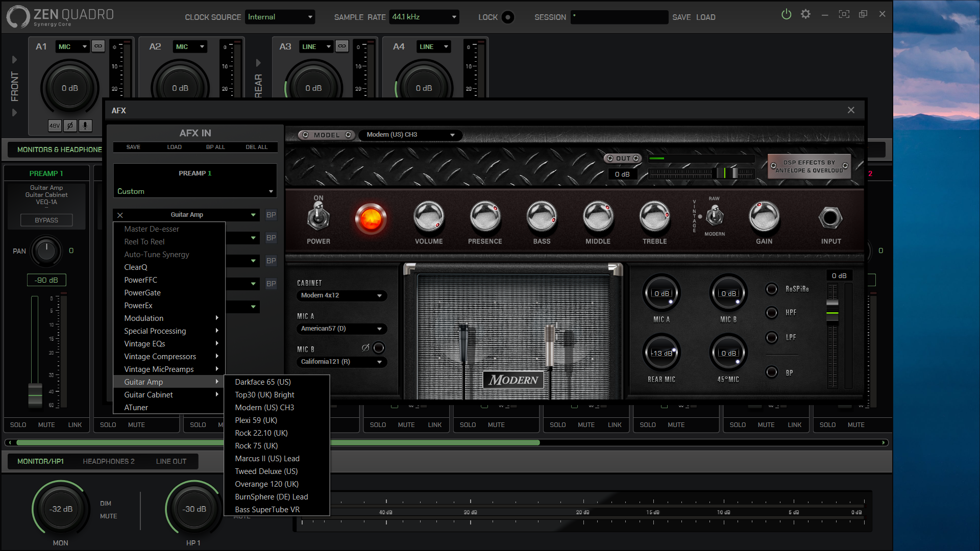
Task: Click the MIDDLE knob on the amp
Action: click(x=598, y=216)
